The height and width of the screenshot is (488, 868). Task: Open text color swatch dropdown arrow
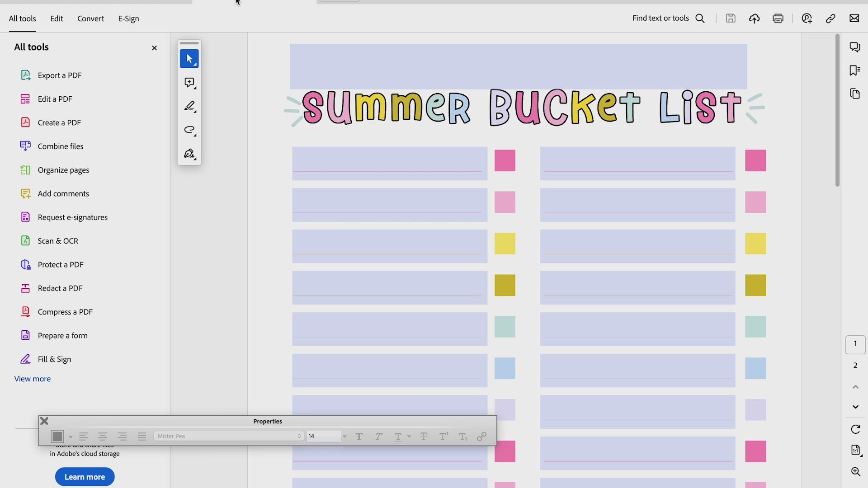(x=71, y=437)
